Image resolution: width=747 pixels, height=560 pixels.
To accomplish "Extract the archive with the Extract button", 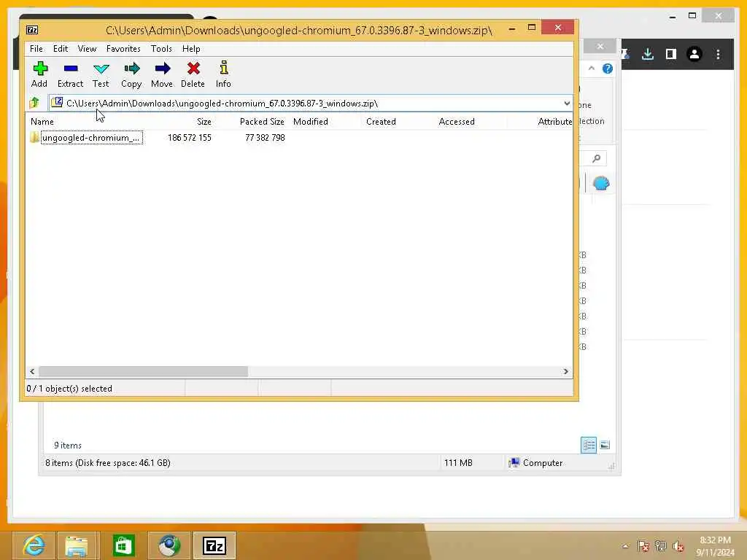I will [70, 74].
